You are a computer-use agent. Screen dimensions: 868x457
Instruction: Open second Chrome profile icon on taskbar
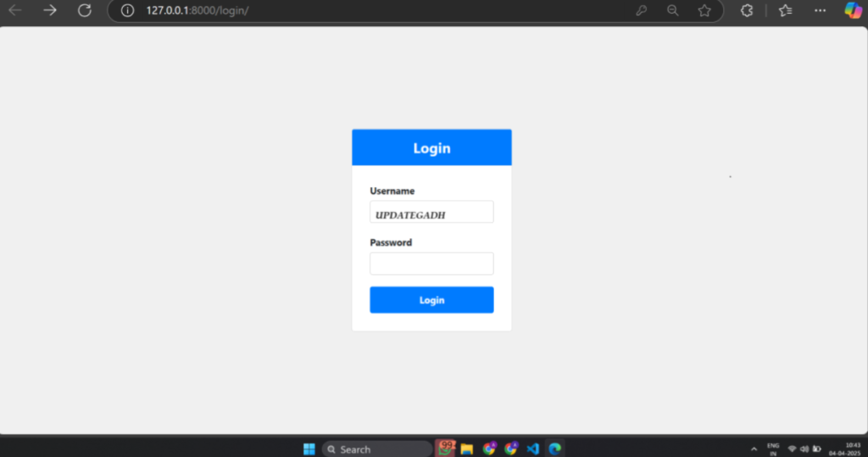pos(511,449)
